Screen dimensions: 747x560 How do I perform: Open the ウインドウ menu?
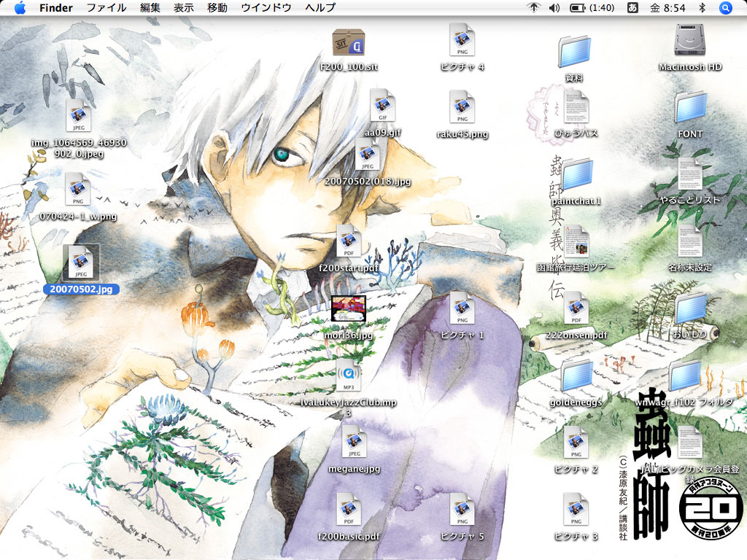point(266,7)
